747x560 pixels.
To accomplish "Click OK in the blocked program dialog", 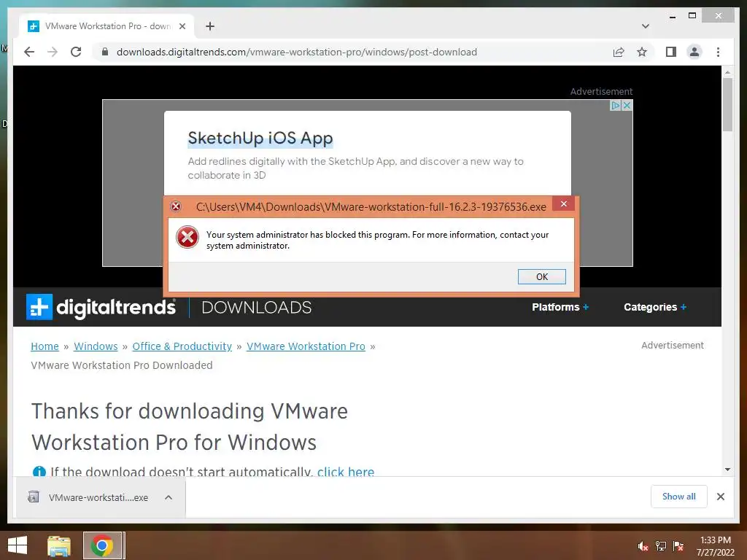I will click(x=542, y=276).
